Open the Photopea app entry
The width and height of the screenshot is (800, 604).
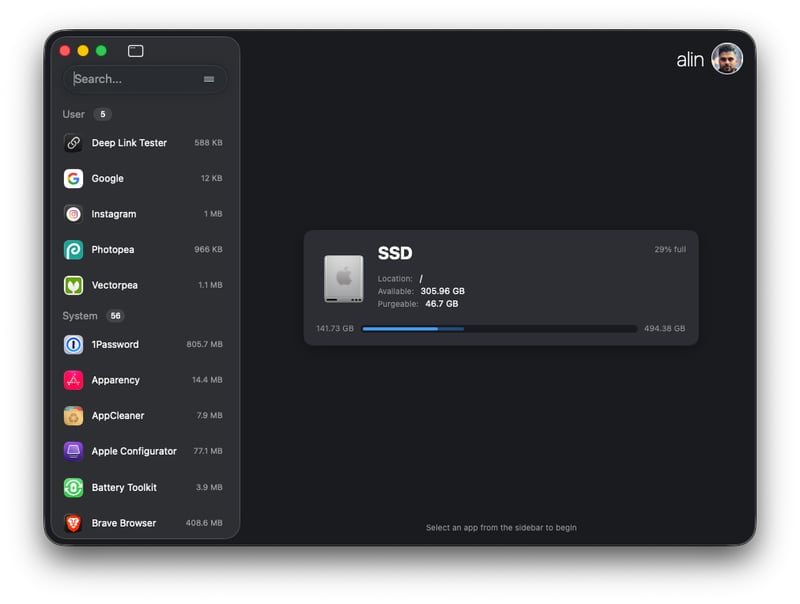pos(115,249)
